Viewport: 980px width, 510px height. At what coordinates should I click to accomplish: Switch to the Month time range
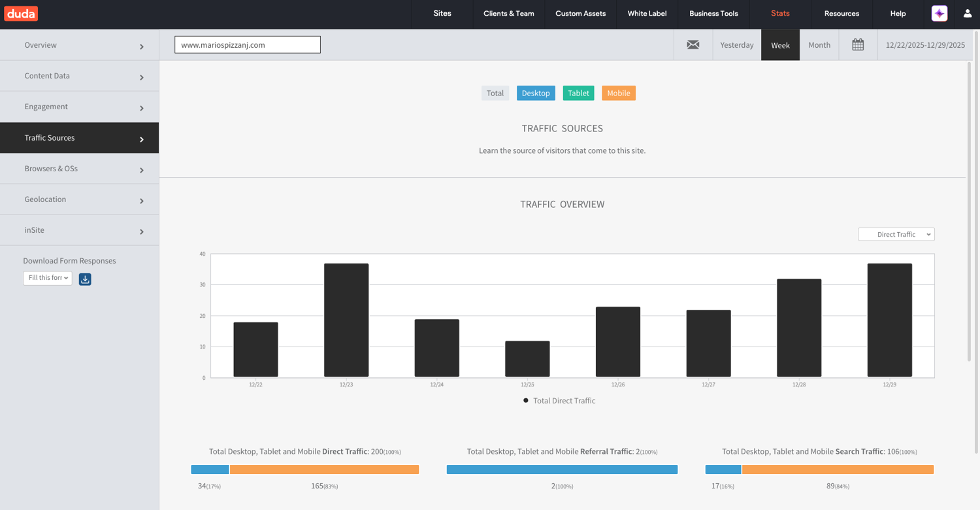pyautogui.click(x=819, y=45)
